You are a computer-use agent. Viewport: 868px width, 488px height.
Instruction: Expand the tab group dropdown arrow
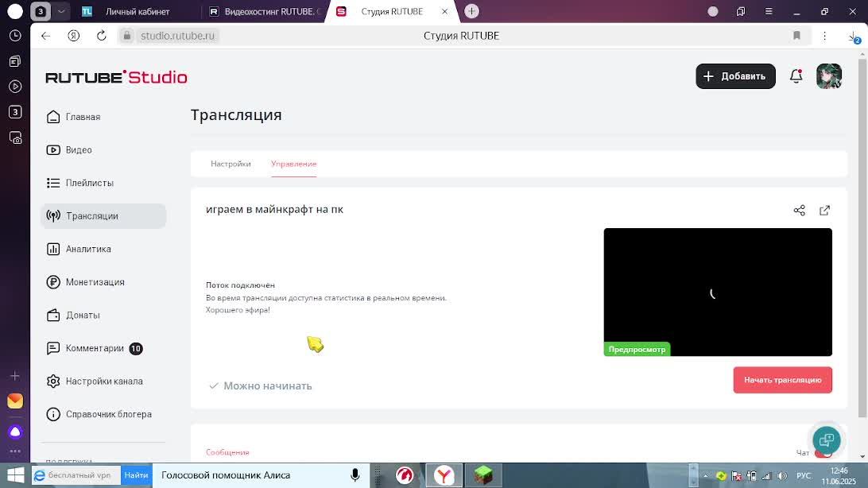[61, 11]
